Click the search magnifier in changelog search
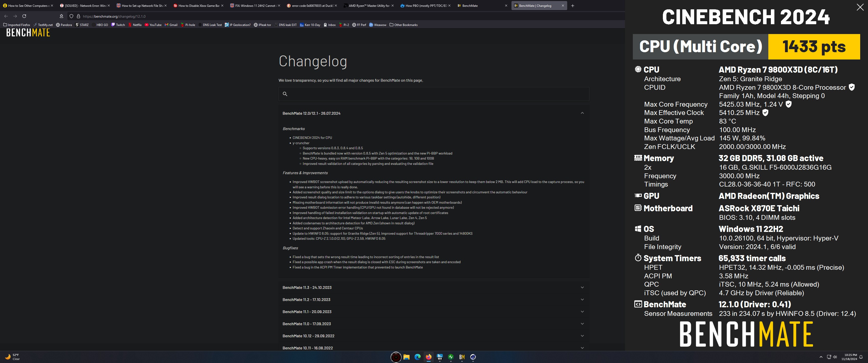This screenshot has height=363, width=868. pyautogui.click(x=285, y=94)
